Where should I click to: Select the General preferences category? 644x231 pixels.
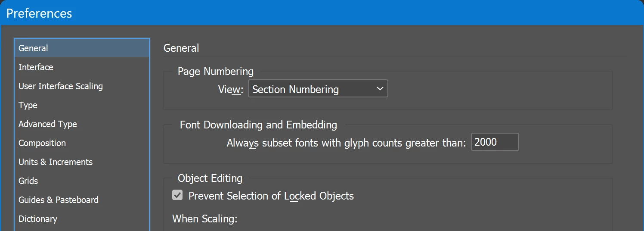tap(82, 48)
